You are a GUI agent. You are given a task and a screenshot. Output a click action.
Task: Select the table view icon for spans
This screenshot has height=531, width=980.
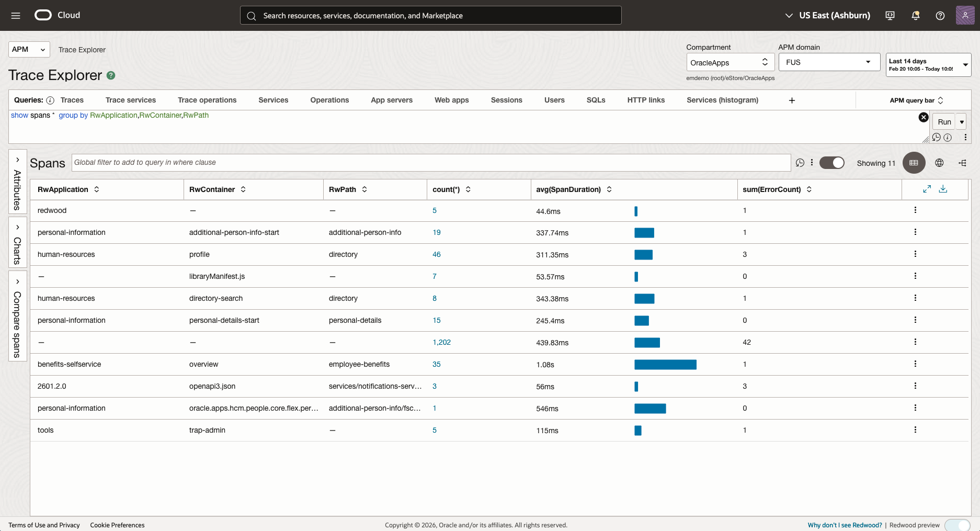tap(914, 163)
